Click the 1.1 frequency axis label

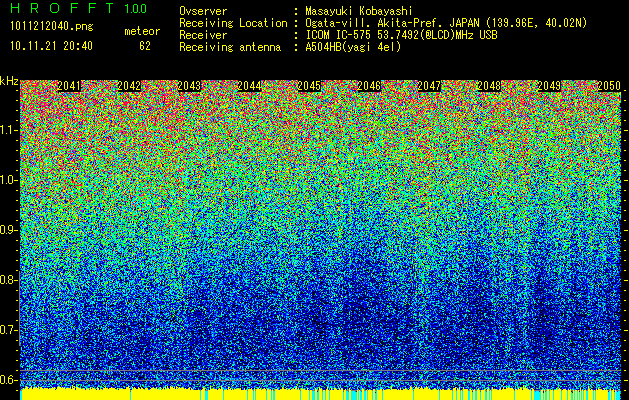click(8, 130)
